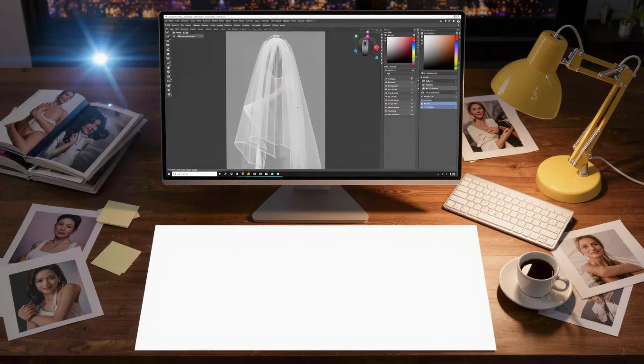The image size is (644, 364).
Task: Select the bottom tool in left toolbar
Action: coord(169,93)
